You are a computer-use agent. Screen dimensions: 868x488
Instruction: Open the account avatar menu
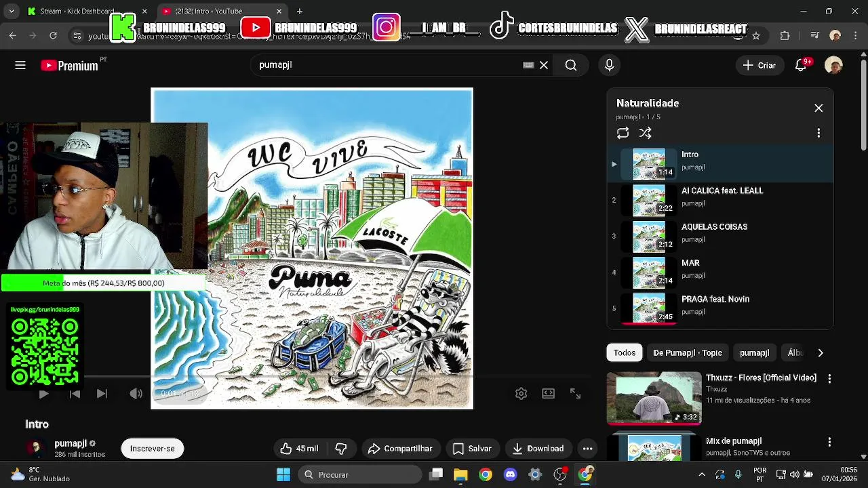833,65
